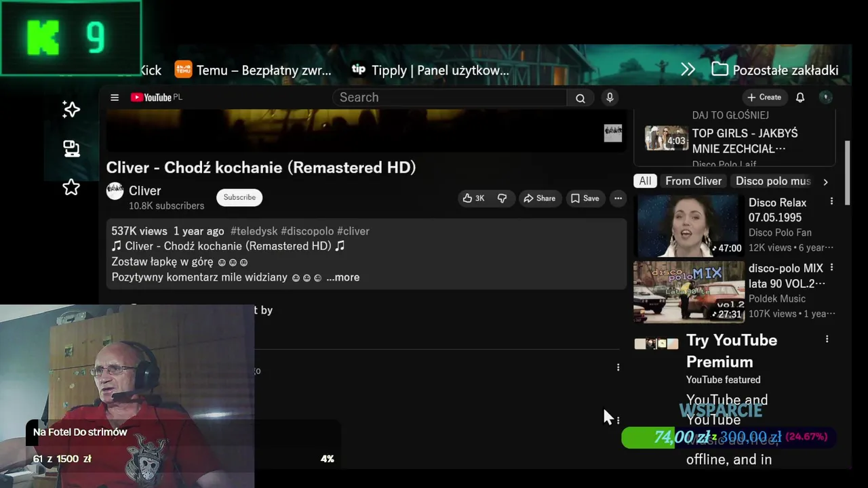This screenshot has width=868, height=488.
Task: Play TOP GIRLS video thumbnail
Action: click(x=667, y=139)
